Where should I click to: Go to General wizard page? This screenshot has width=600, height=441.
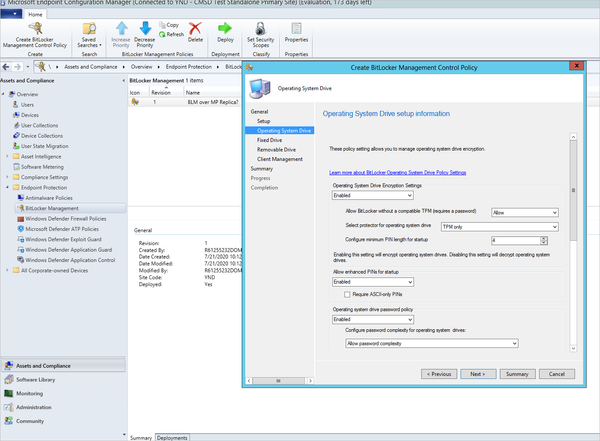(x=259, y=111)
